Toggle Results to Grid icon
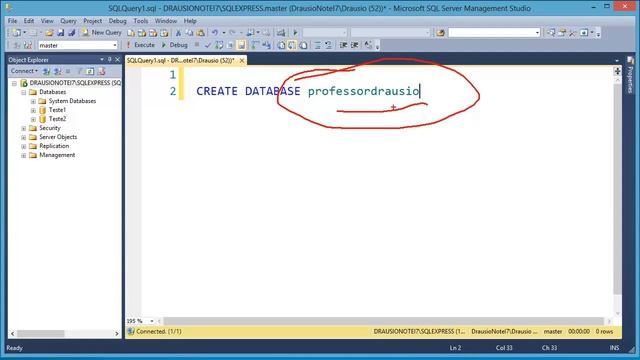 coord(292,45)
